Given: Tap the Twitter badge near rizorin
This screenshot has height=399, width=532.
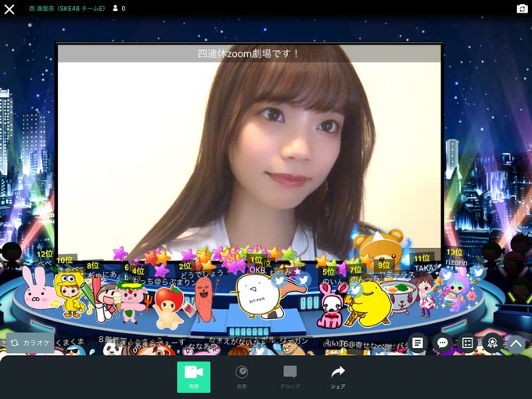Looking at the screenshot, I should 478,272.
